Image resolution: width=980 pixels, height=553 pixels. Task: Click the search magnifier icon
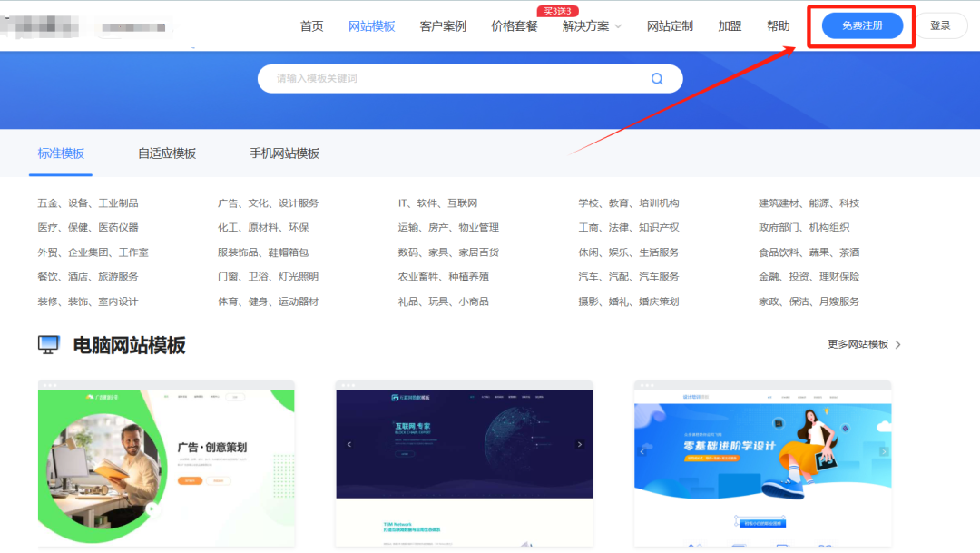[x=657, y=79]
